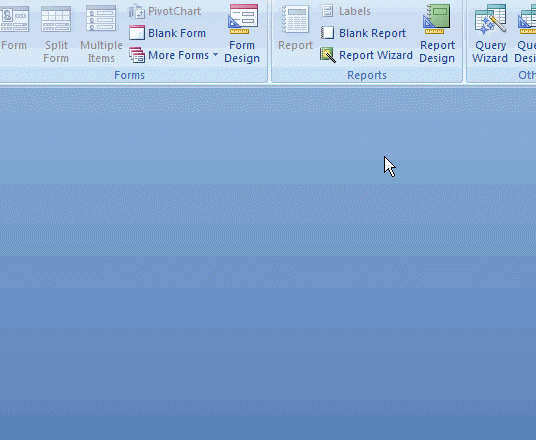Image resolution: width=536 pixels, height=440 pixels.
Task: Click the Form icon in Forms group
Action: pyautogui.click(x=14, y=19)
